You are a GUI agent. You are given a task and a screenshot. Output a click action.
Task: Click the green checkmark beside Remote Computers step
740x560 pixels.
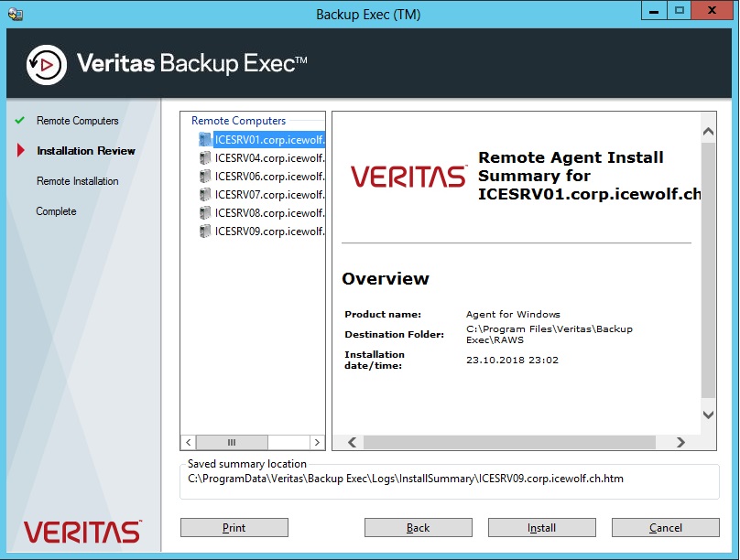[x=19, y=120]
